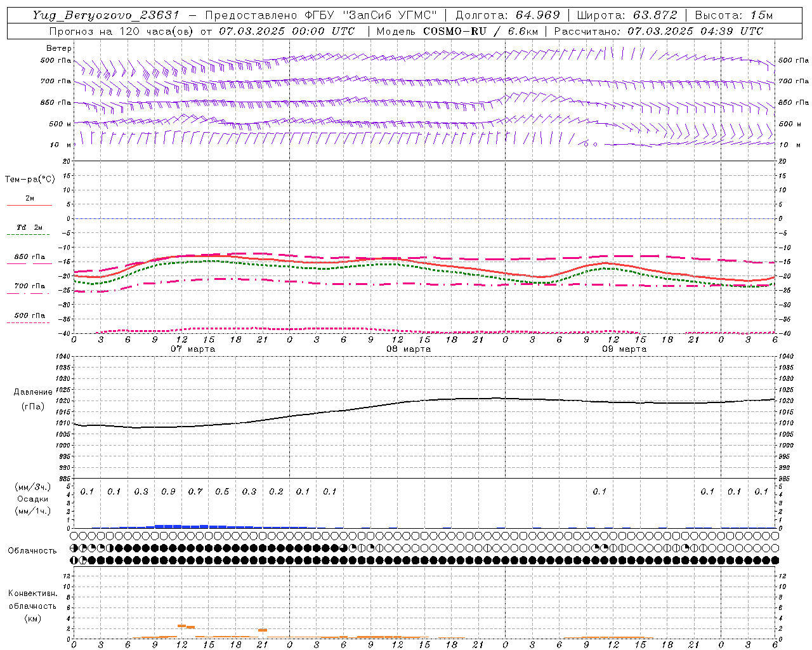Viewport: 812px width, 650px height.
Task: Select the 500 м wind level label on left
Action: point(60,124)
